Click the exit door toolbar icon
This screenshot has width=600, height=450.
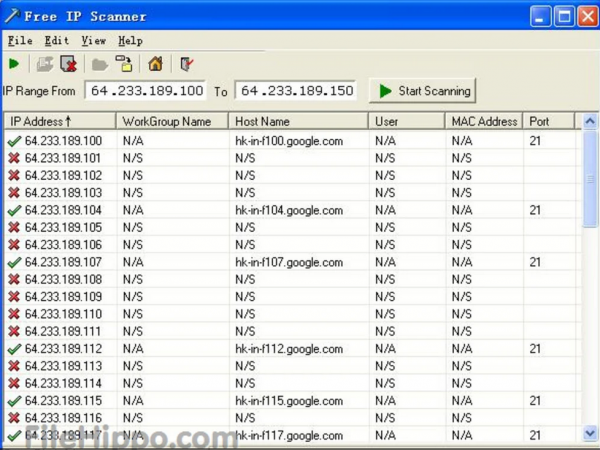(x=187, y=64)
